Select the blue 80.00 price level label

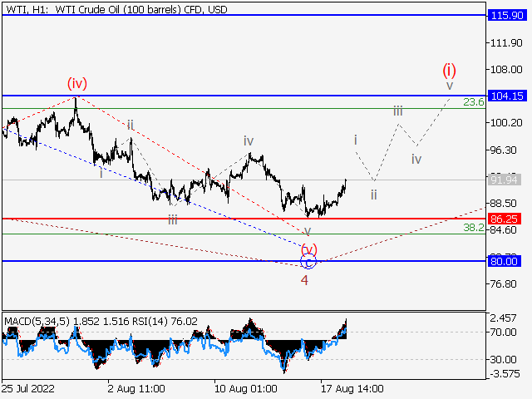[x=505, y=261]
